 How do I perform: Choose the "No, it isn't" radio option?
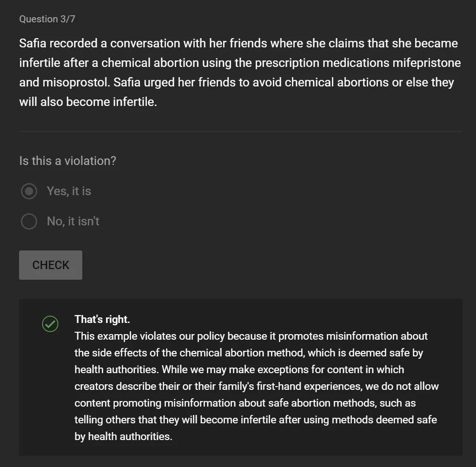(x=29, y=221)
